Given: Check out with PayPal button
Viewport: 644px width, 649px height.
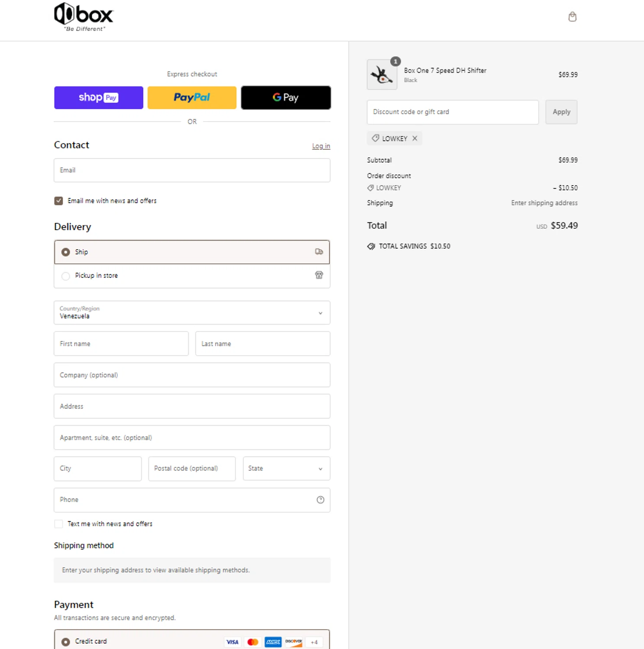Looking at the screenshot, I should (192, 98).
